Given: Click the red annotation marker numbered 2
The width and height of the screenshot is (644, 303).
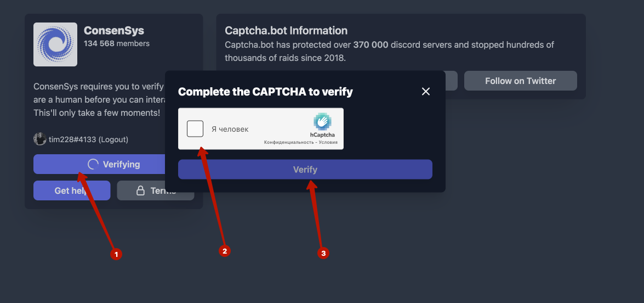Looking at the screenshot, I should click(224, 251).
